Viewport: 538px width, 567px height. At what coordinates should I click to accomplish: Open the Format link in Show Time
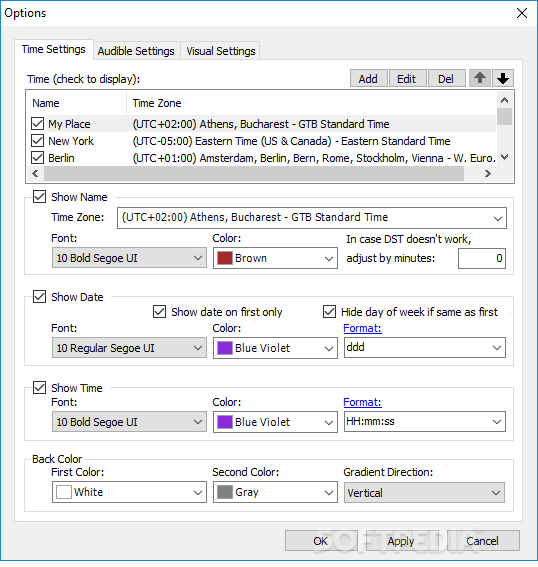[x=362, y=402]
